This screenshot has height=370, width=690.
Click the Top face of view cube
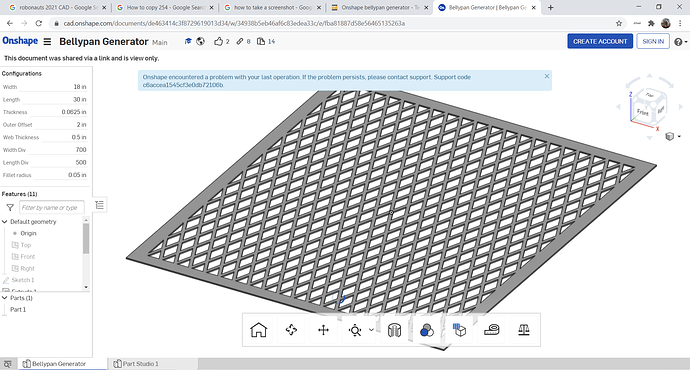point(650,95)
